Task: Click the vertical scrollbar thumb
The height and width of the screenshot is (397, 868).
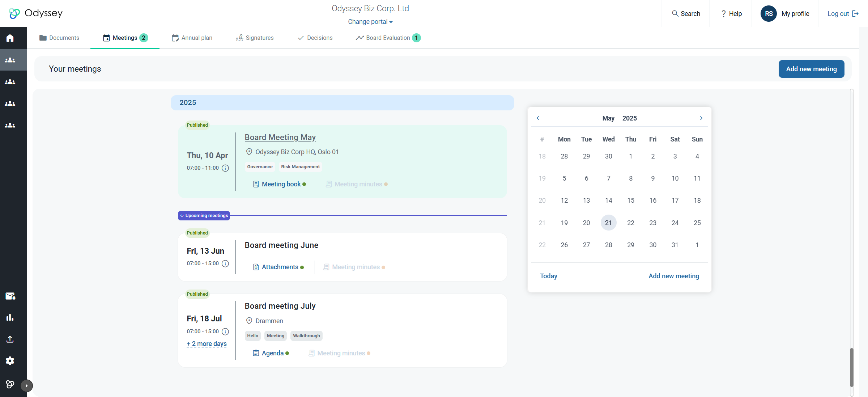Action: coord(851,367)
